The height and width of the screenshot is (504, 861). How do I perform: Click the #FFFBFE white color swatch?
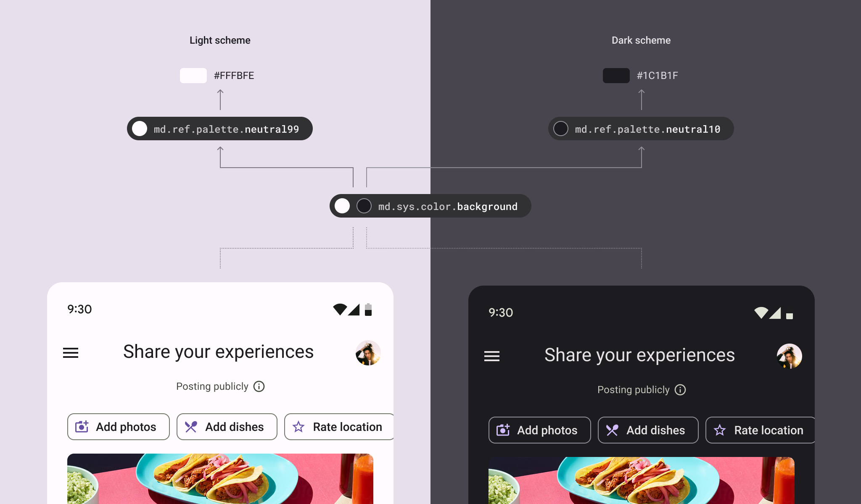pyautogui.click(x=193, y=76)
